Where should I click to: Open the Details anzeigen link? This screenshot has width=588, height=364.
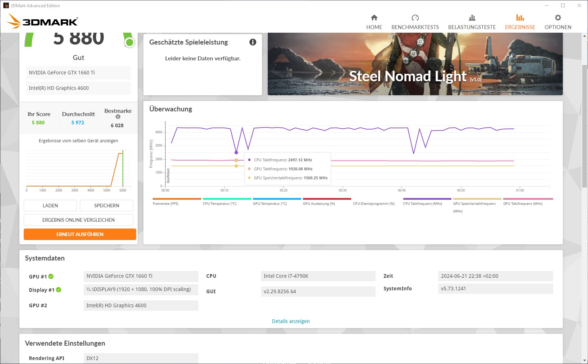(x=291, y=321)
